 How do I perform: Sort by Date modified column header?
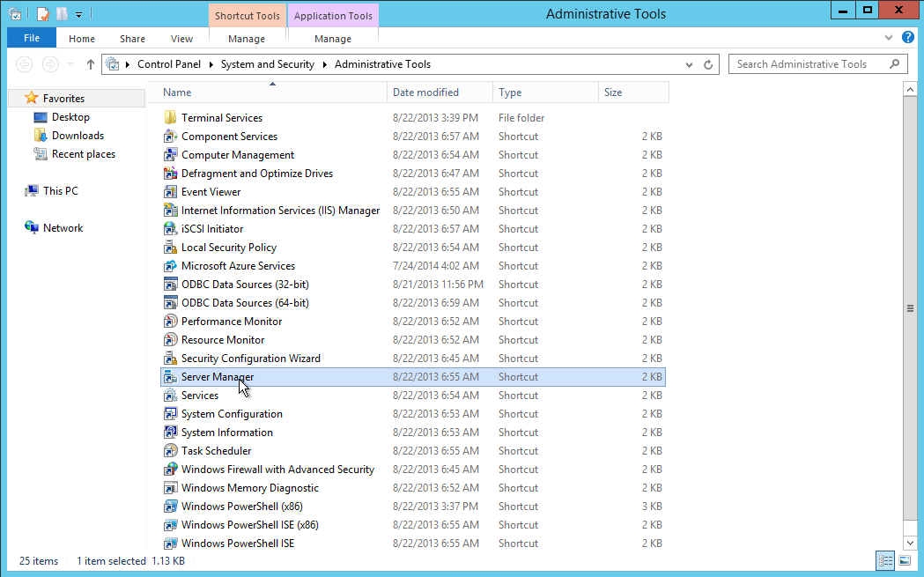(x=440, y=92)
